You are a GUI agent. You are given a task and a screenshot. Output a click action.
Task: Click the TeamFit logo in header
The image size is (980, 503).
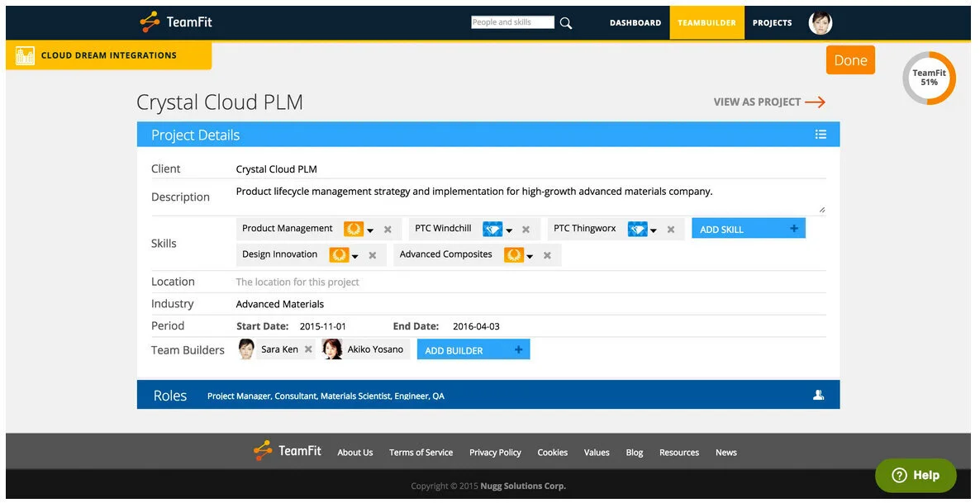[x=176, y=21]
